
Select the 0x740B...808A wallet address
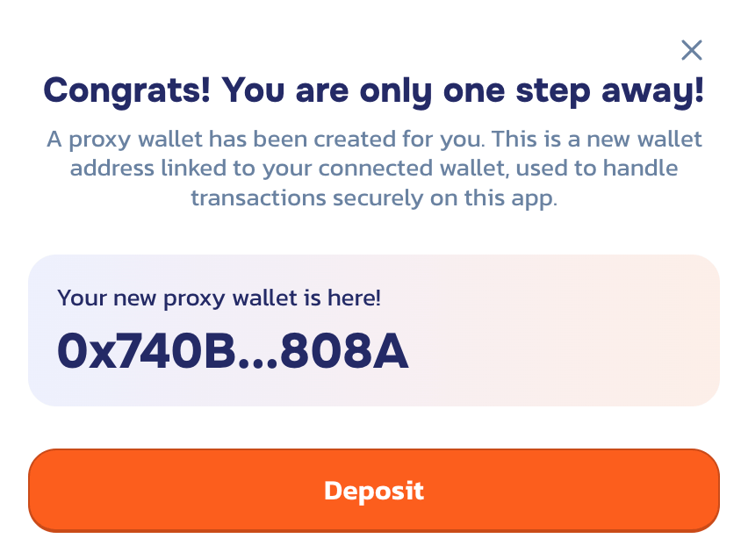coord(233,352)
